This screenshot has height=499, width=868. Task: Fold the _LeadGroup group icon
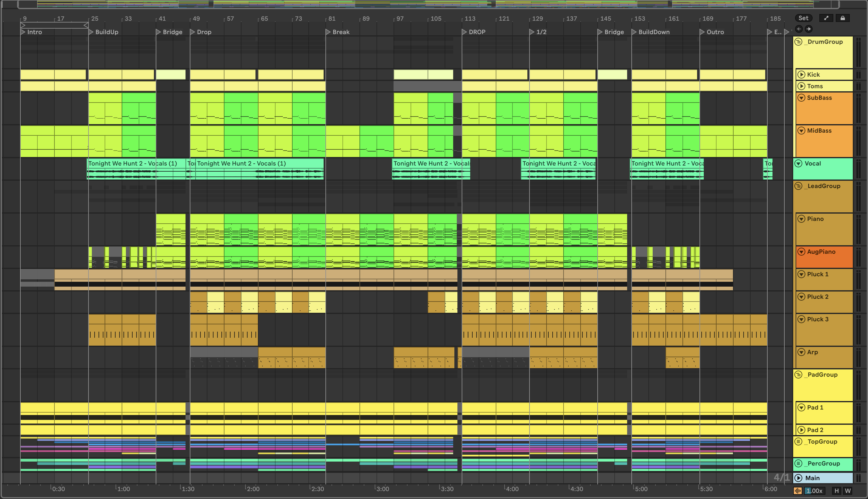(798, 186)
